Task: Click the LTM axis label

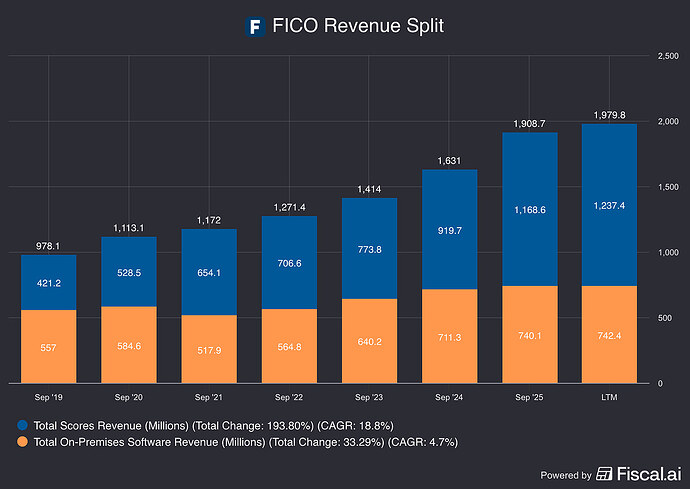Action: (x=609, y=397)
